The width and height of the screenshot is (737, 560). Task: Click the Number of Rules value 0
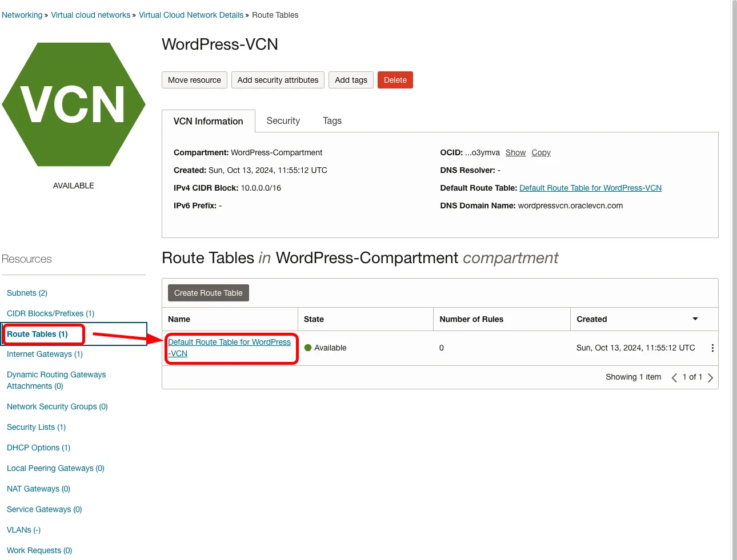tap(442, 348)
